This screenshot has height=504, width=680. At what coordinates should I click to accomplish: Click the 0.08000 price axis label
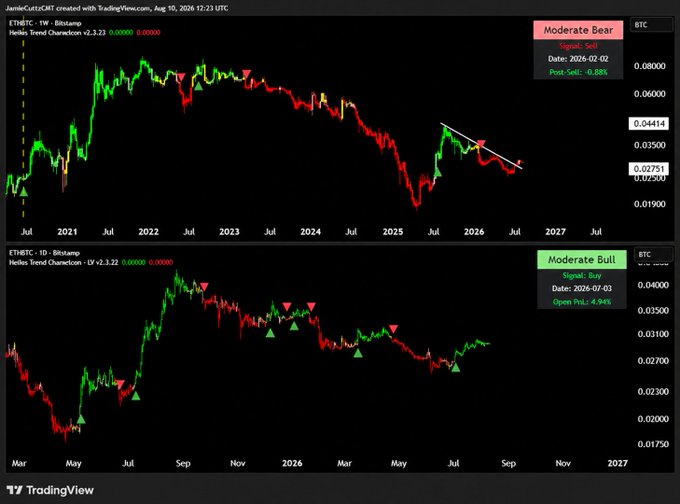coord(649,66)
